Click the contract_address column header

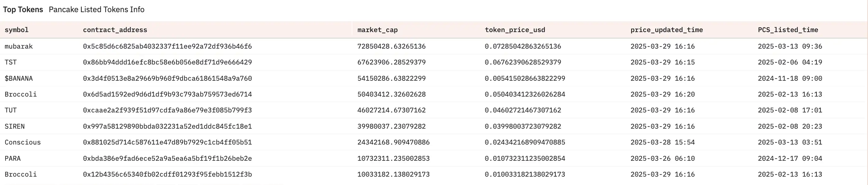(115, 30)
